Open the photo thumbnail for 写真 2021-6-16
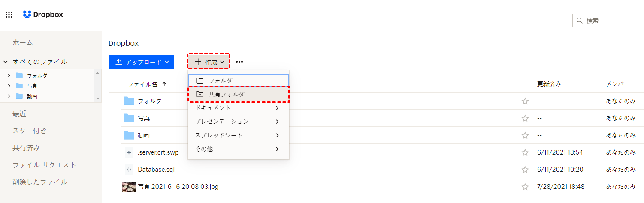The image size is (644, 203). 129,187
